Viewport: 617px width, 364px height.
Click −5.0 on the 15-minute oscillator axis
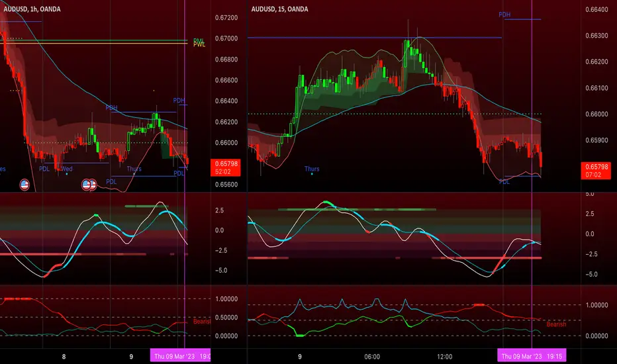click(591, 274)
